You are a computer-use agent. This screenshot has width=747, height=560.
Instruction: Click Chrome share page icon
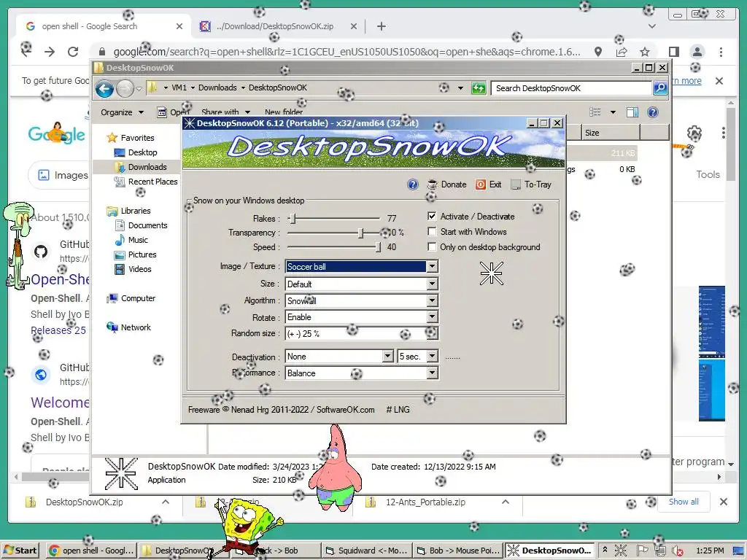coord(622,52)
